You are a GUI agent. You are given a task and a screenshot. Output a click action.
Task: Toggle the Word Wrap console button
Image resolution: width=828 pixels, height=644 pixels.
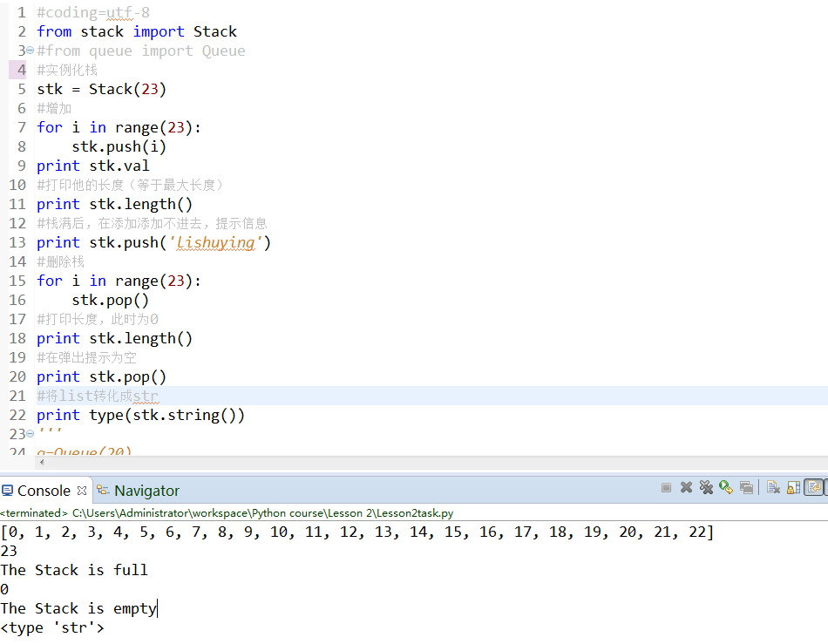[814, 487]
